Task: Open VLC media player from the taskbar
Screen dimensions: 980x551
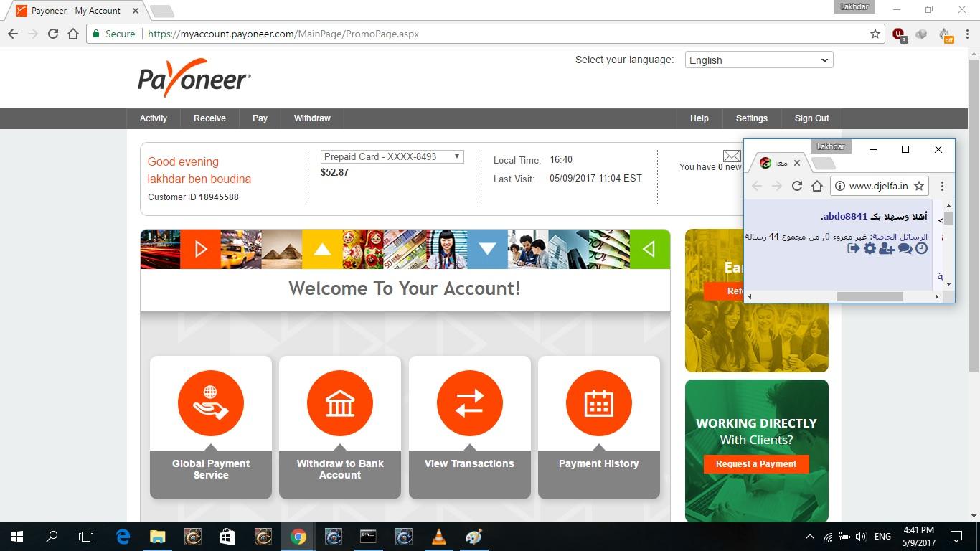Action: (x=438, y=537)
